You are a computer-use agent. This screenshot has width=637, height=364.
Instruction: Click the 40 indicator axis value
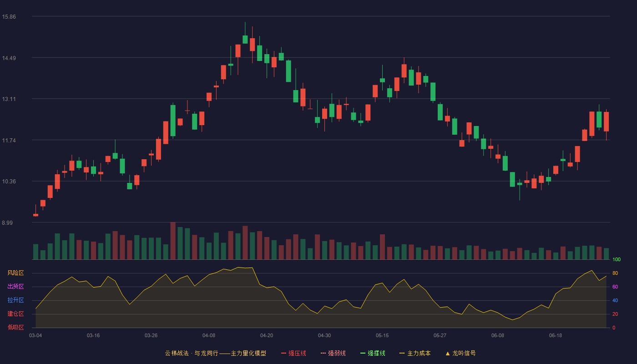tap(615, 300)
